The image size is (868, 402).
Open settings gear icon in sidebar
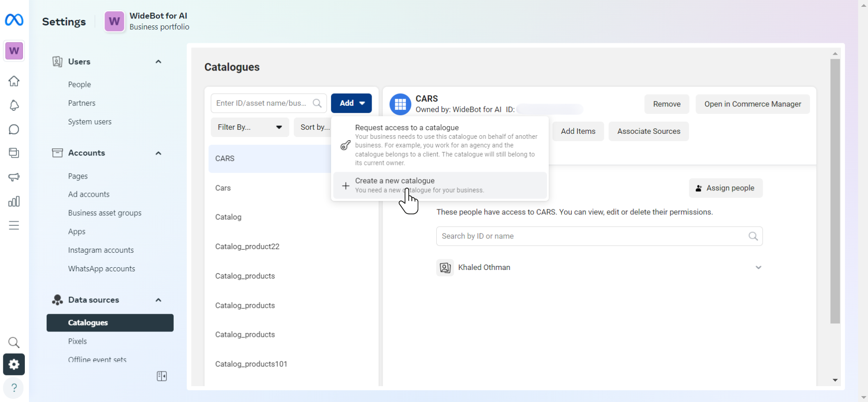pos(14,364)
